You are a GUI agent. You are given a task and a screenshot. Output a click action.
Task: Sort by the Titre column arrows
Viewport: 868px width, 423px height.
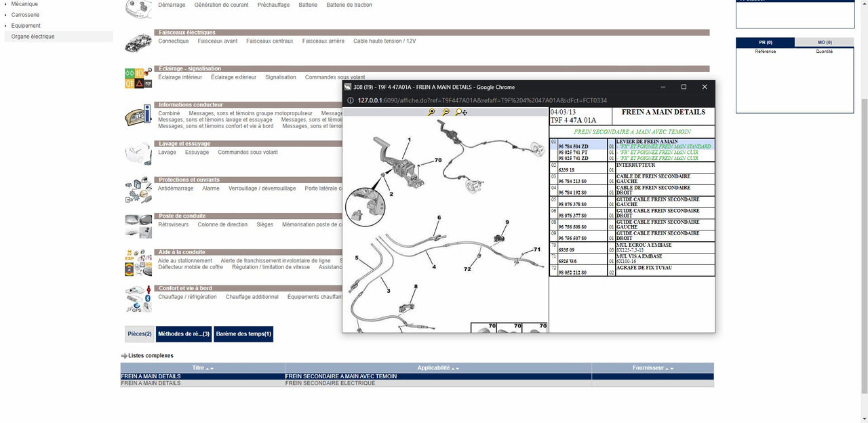pos(210,369)
